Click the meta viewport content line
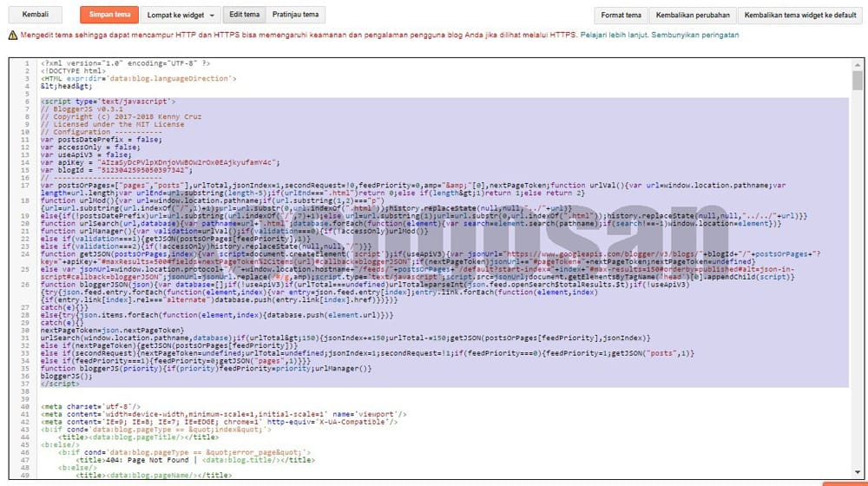Image resolution: width=868 pixels, height=486 pixels. coord(224,415)
